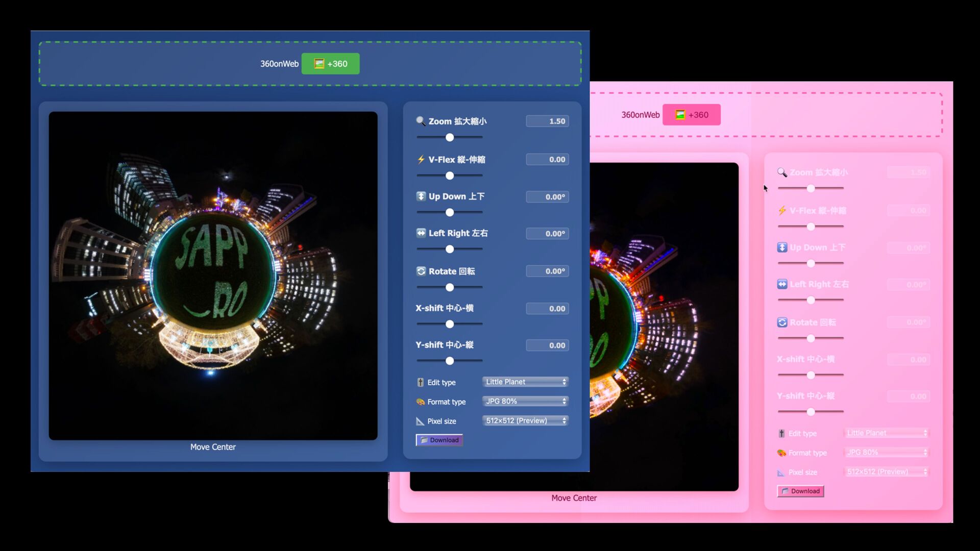Click the V-Flex slider handle in blue window

point(450,176)
